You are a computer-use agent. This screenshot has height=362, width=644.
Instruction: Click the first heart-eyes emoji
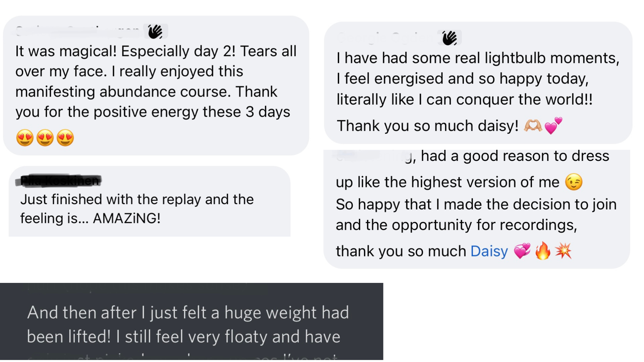point(25,138)
